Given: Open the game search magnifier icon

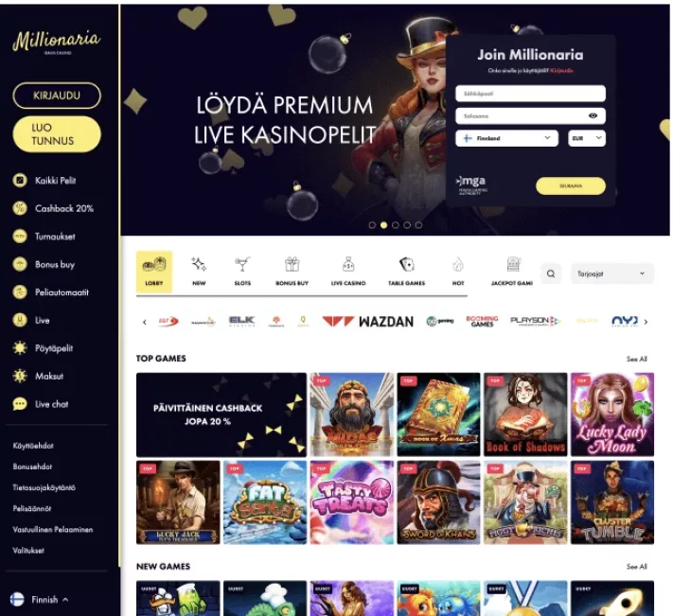Looking at the screenshot, I should coord(551,273).
